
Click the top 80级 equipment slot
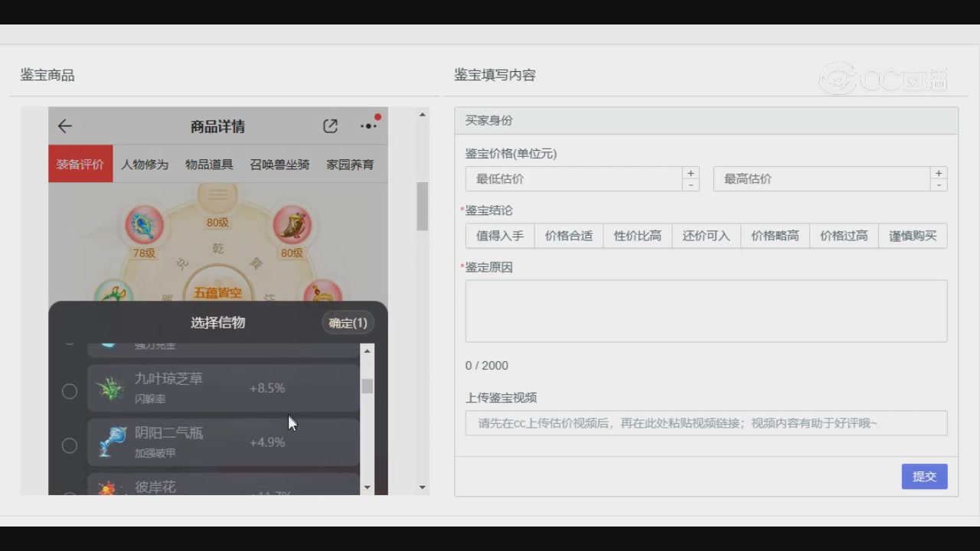[x=218, y=197]
